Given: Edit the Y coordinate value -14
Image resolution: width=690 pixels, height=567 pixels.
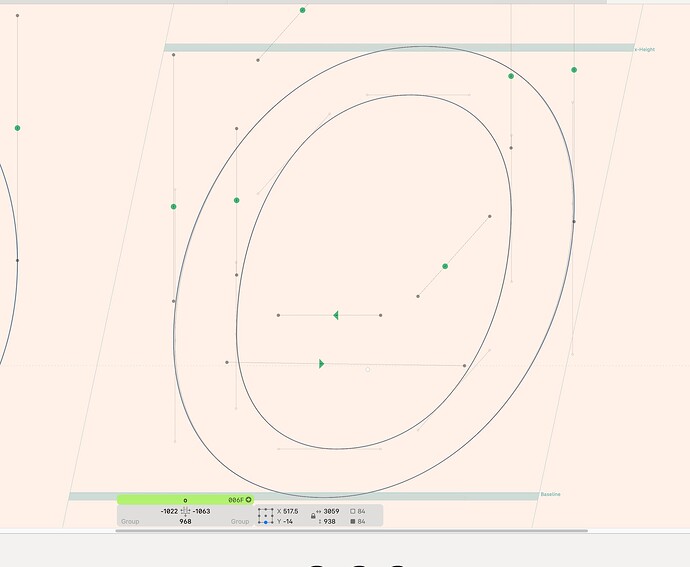Looking at the screenshot, I should (x=288, y=522).
